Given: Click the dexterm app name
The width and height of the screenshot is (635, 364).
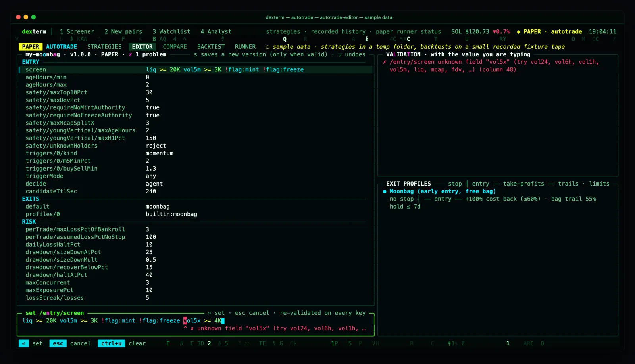Looking at the screenshot, I should coord(34,31).
